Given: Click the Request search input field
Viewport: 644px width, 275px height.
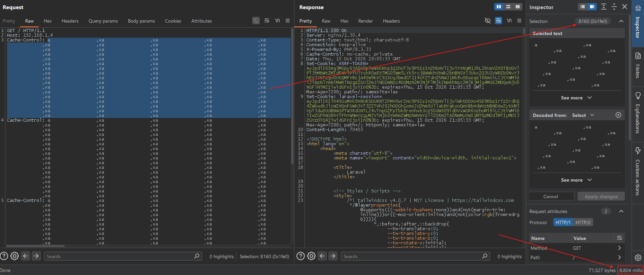Looking at the screenshot, I should (123, 256).
